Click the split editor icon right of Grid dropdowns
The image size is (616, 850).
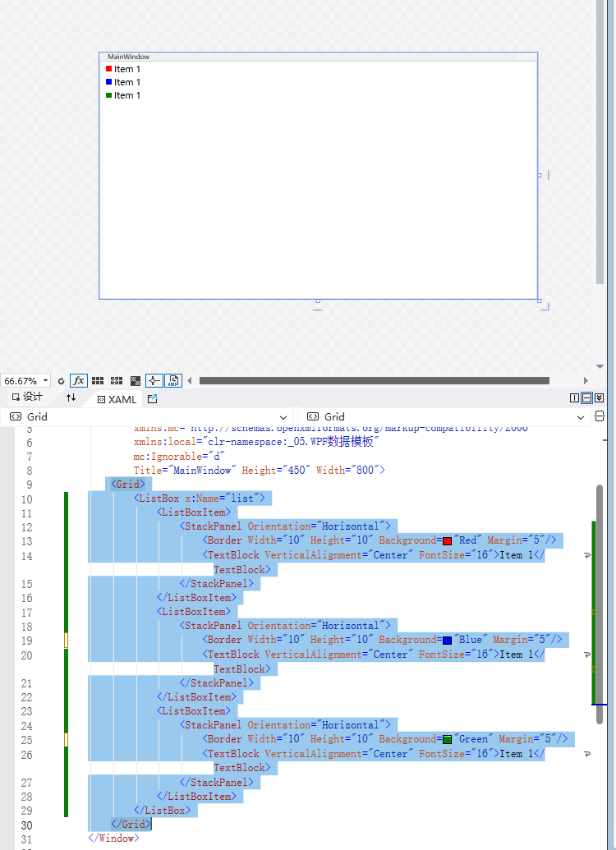(600, 416)
